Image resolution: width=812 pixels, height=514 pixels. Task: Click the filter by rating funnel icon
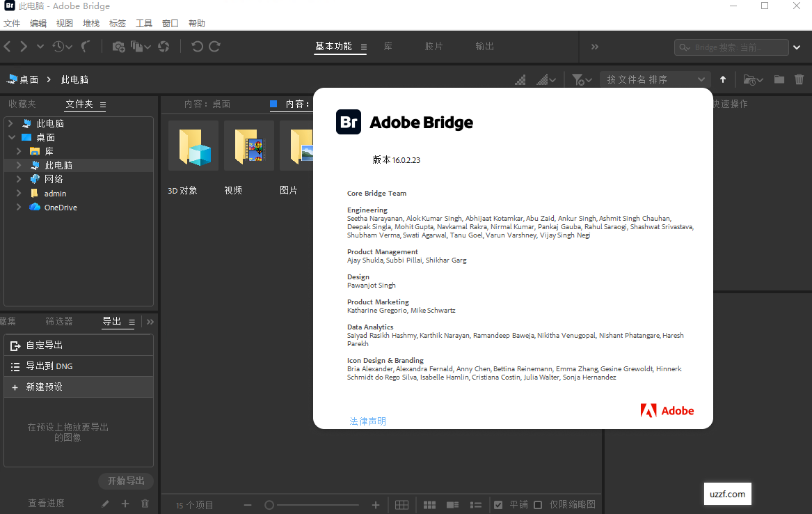[x=580, y=79]
